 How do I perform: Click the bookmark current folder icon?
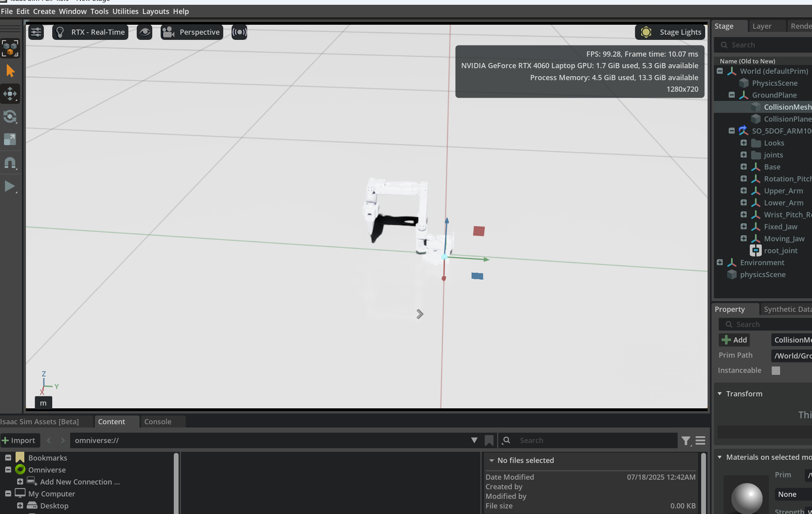[489, 440]
